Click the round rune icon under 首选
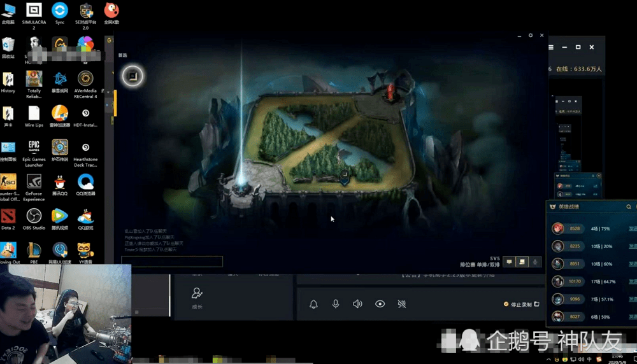 point(132,76)
